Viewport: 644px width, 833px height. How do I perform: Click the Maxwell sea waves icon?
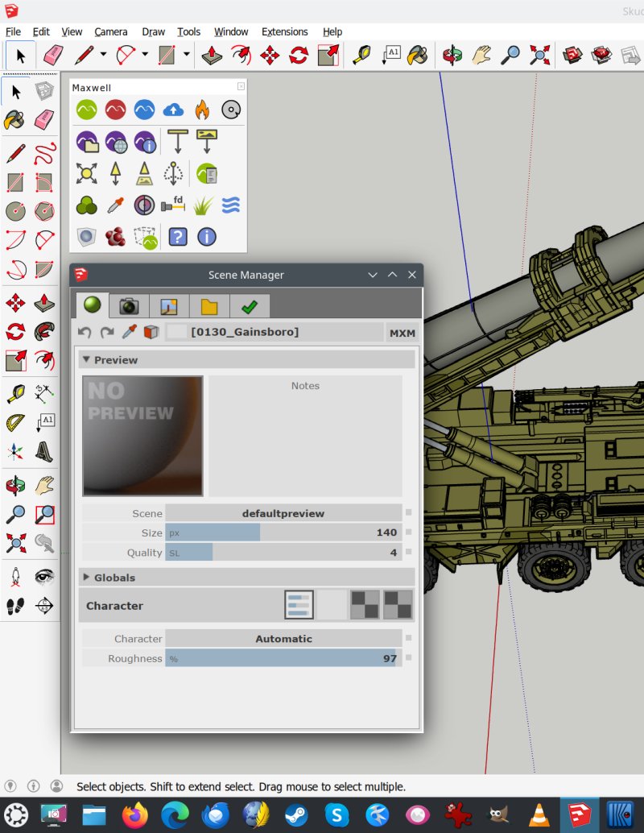pyautogui.click(x=231, y=205)
